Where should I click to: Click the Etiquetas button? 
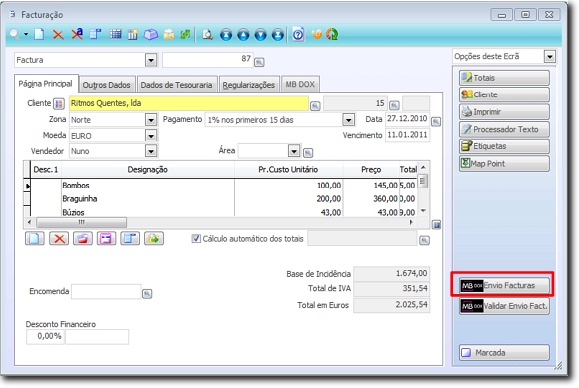(x=504, y=146)
